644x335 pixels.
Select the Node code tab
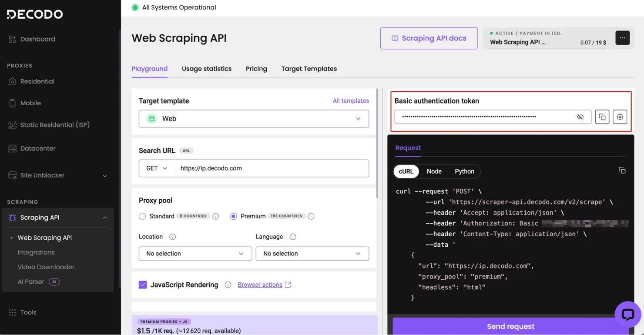(x=434, y=171)
